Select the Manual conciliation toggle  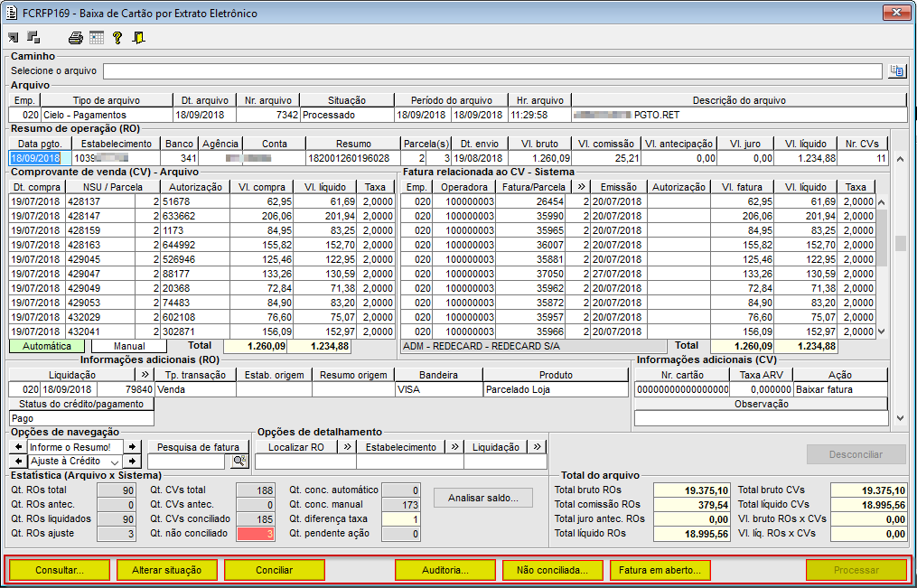(129, 346)
